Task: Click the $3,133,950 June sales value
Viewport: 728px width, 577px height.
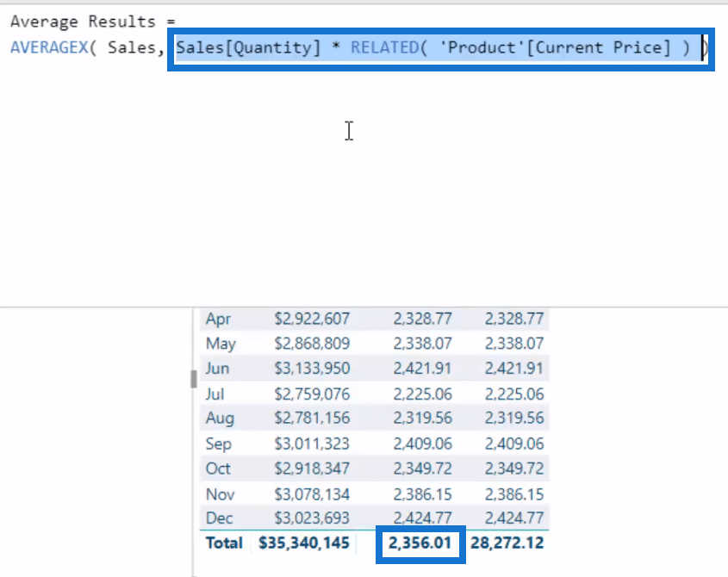Action: [x=312, y=369]
